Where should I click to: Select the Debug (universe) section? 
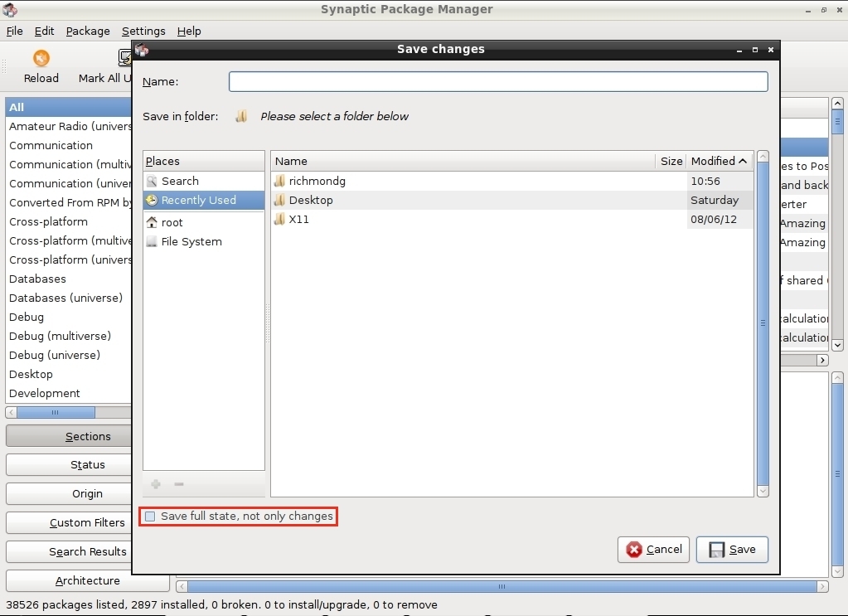pos(69,356)
